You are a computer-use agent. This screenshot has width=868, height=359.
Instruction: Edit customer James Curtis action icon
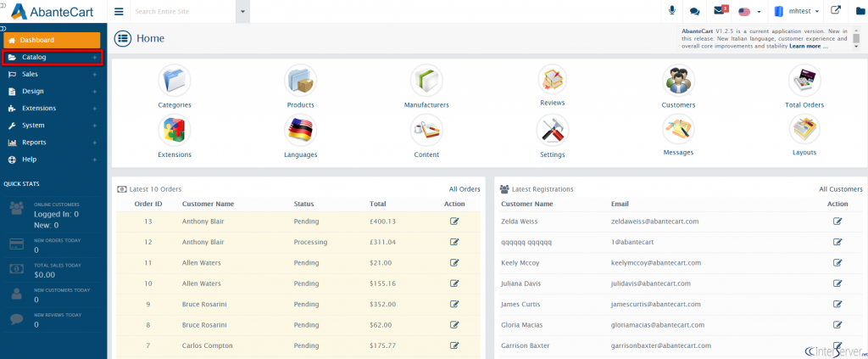(x=837, y=304)
